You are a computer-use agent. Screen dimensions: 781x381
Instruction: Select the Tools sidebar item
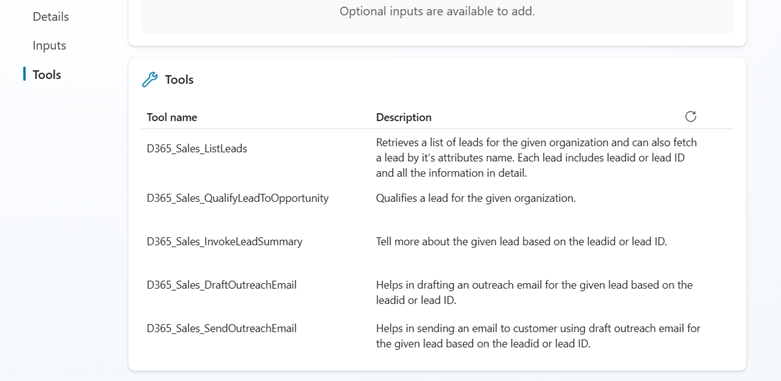pyautogui.click(x=47, y=75)
